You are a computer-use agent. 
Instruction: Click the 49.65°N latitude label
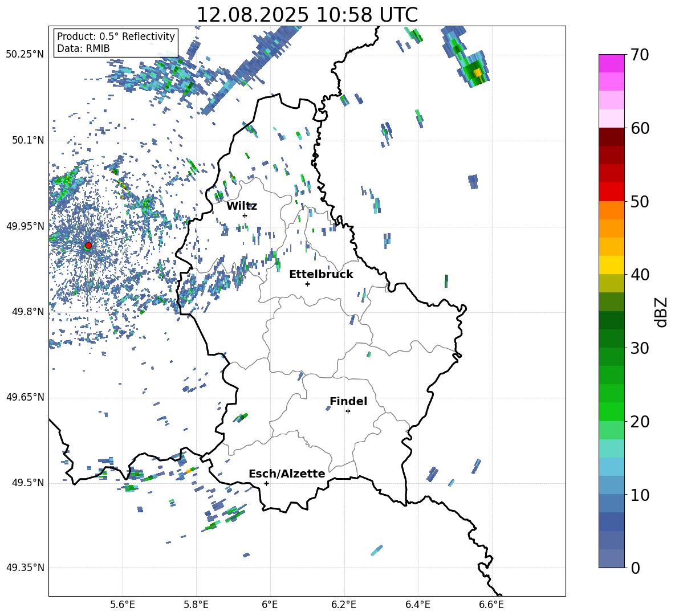point(25,397)
